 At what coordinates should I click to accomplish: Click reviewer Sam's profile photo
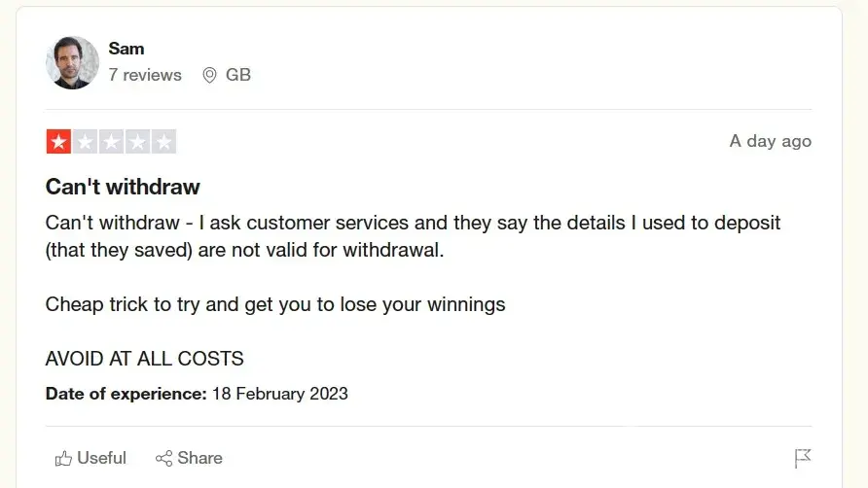[x=72, y=63]
